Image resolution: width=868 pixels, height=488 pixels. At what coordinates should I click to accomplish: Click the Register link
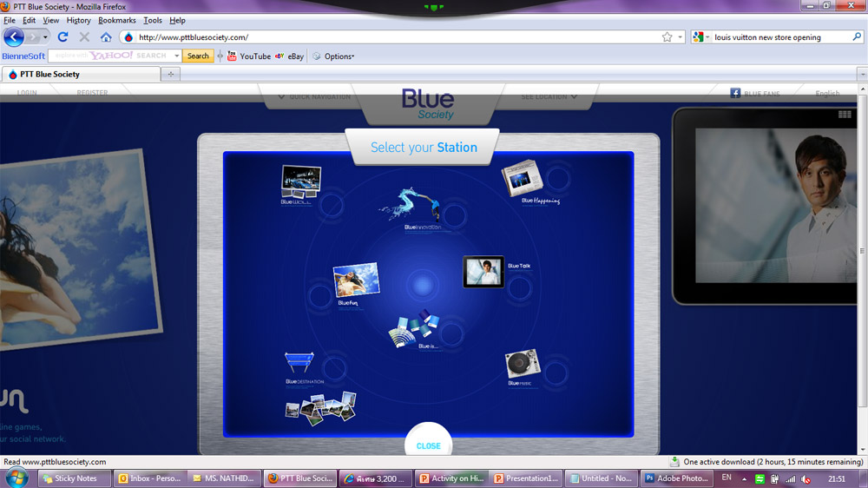(92, 93)
